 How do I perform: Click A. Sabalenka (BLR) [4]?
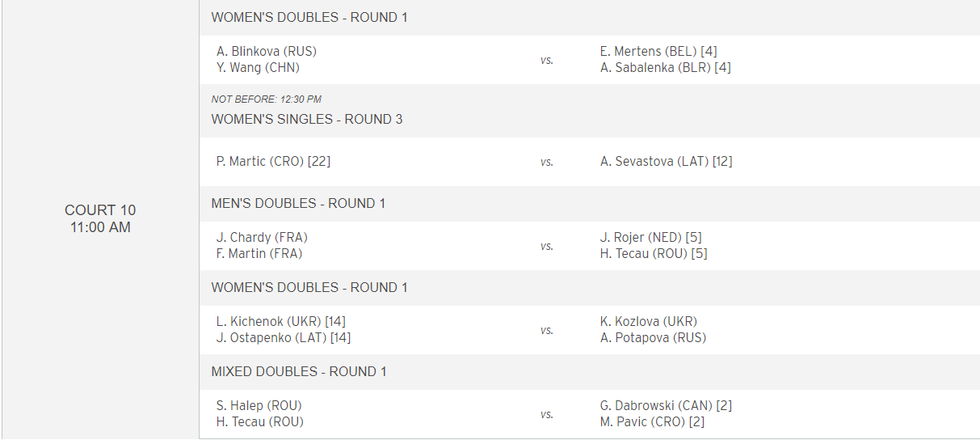[666, 68]
